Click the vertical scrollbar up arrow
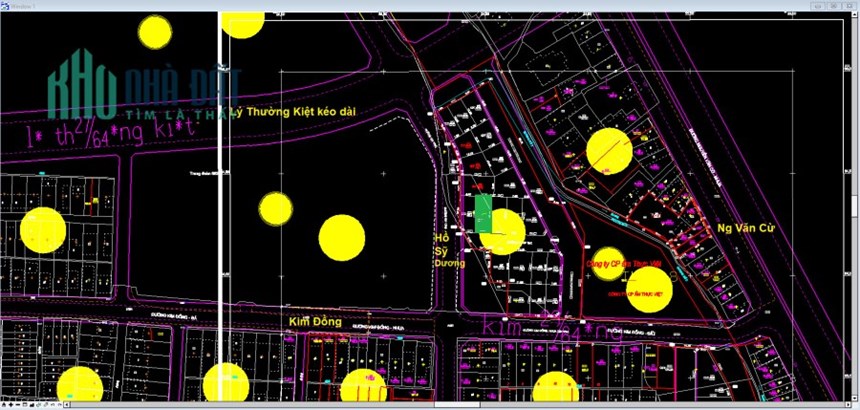 click(855, 14)
